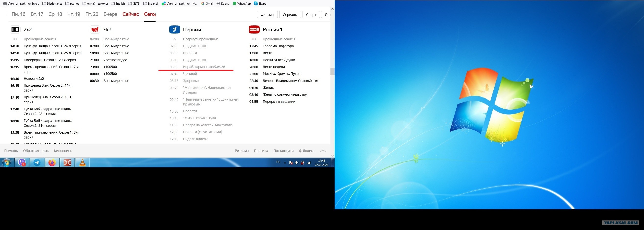This screenshot has height=230, width=644.
Task: Select the Пт, 20 day tab
Action: (x=92, y=14)
